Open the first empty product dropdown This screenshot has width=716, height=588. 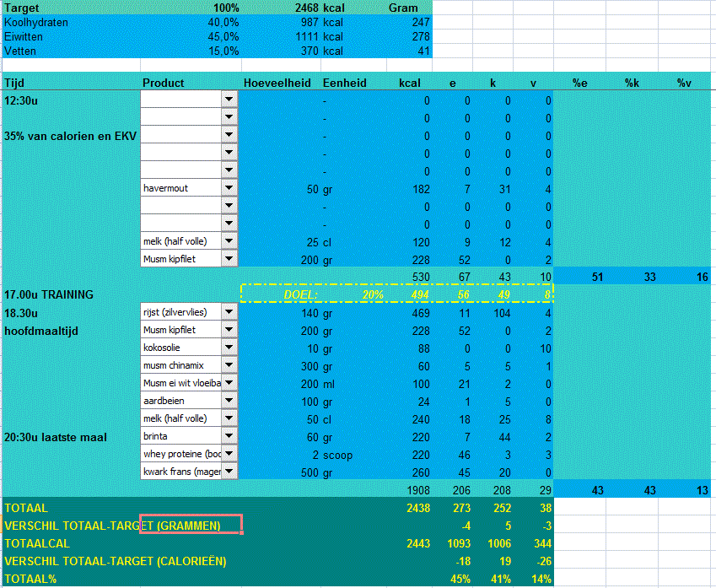(x=230, y=99)
